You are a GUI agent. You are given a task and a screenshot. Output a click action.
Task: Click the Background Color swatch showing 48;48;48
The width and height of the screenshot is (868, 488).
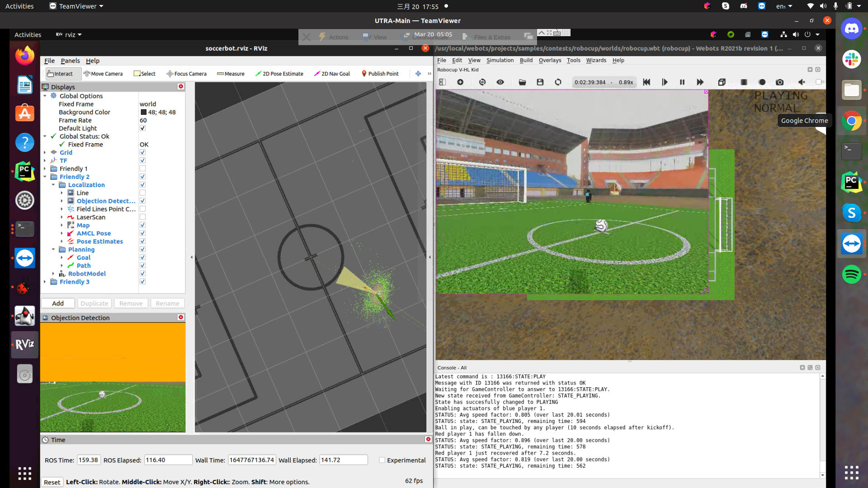point(142,112)
